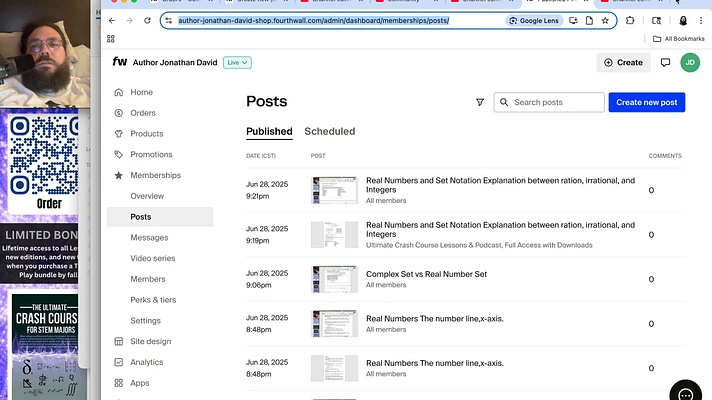
Task: Open the chat messages icon in header
Action: 665,63
